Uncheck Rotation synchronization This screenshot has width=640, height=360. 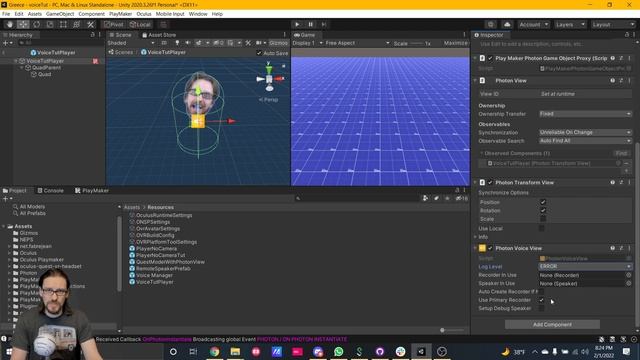point(543,211)
